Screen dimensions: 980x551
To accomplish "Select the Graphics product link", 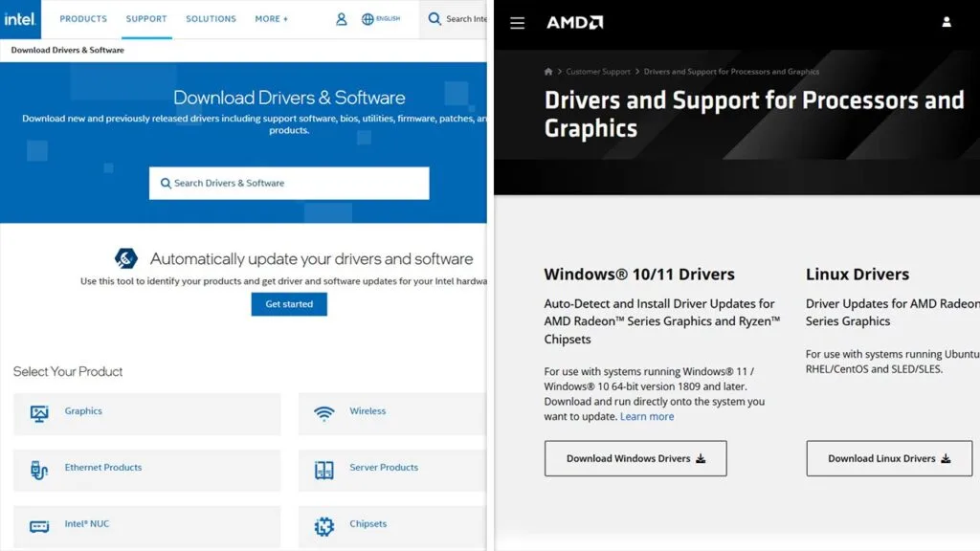I will pyautogui.click(x=83, y=411).
